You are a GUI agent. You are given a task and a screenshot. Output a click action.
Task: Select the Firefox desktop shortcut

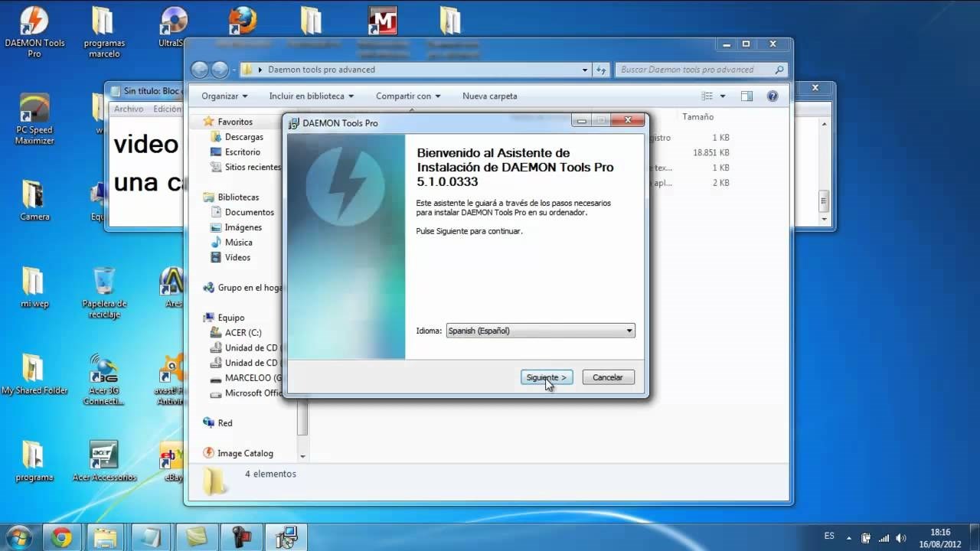242,21
